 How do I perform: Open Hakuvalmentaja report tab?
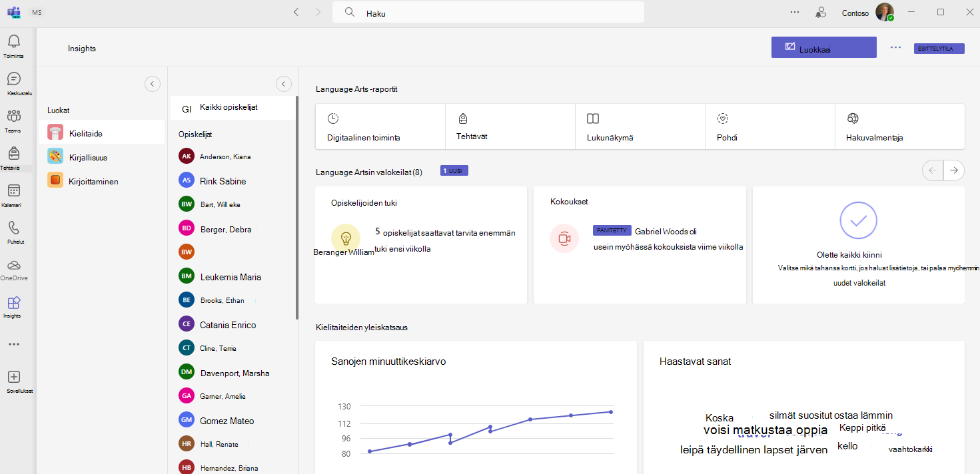click(x=899, y=126)
